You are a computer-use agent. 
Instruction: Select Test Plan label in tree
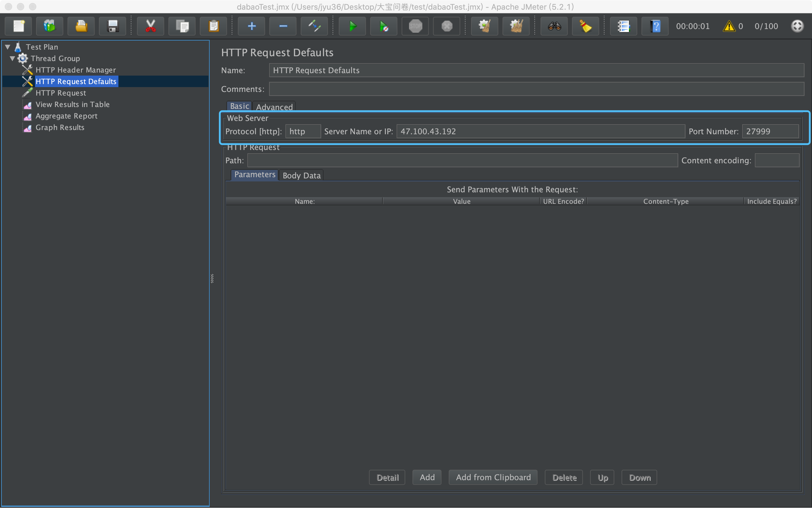[42, 47]
